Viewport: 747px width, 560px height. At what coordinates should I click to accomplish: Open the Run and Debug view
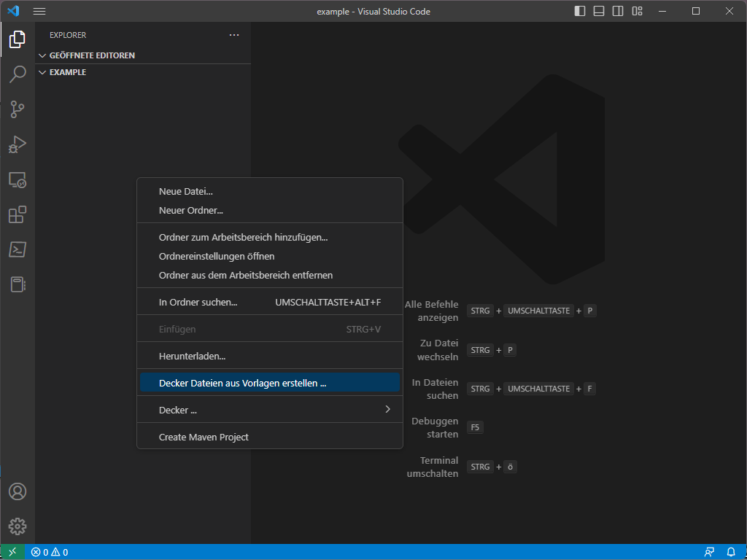[x=18, y=144]
